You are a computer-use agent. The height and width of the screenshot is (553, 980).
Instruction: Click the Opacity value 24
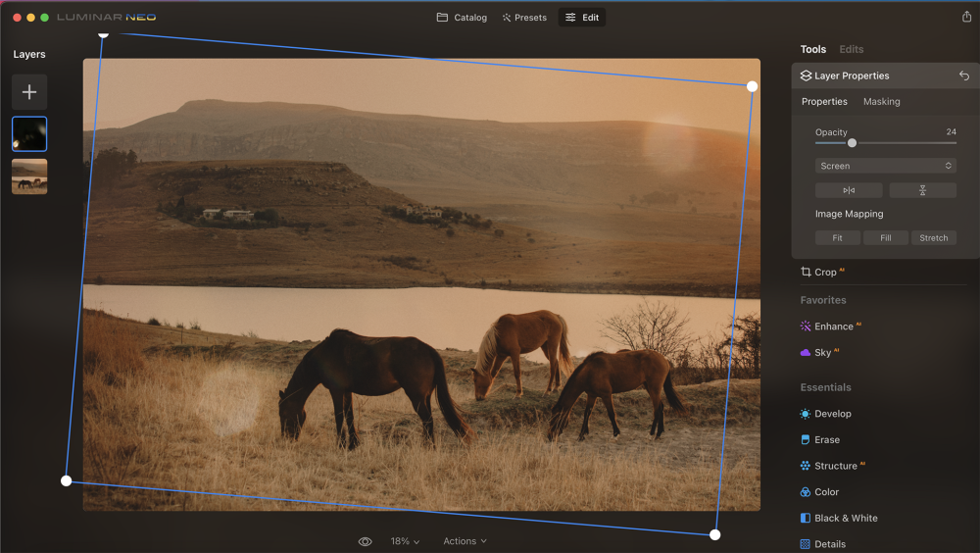(951, 132)
